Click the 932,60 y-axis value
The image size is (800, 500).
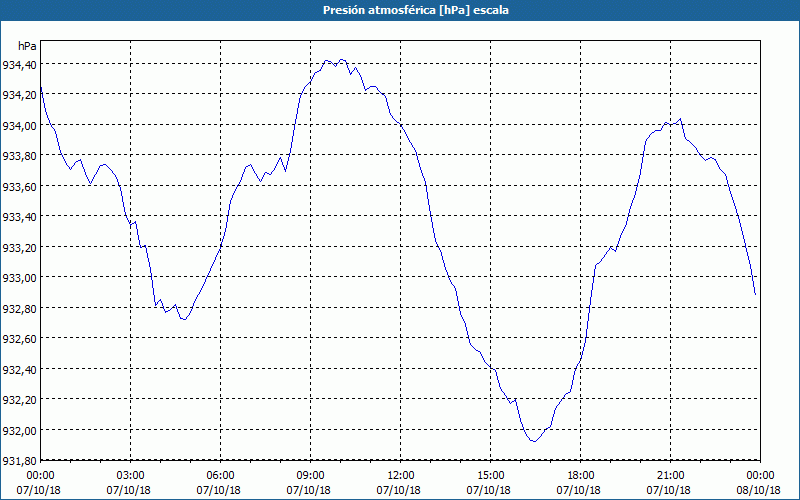point(19,339)
